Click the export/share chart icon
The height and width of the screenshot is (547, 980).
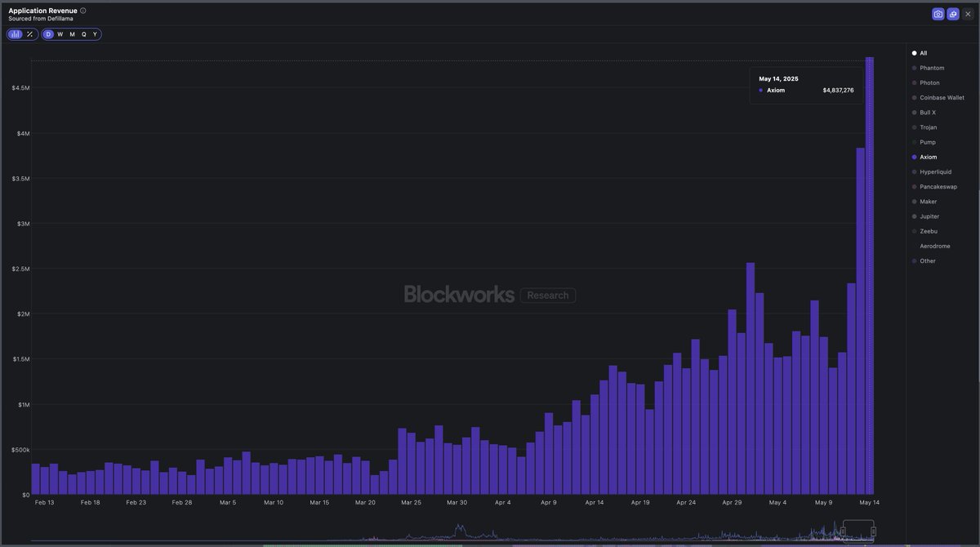click(952, 12)
